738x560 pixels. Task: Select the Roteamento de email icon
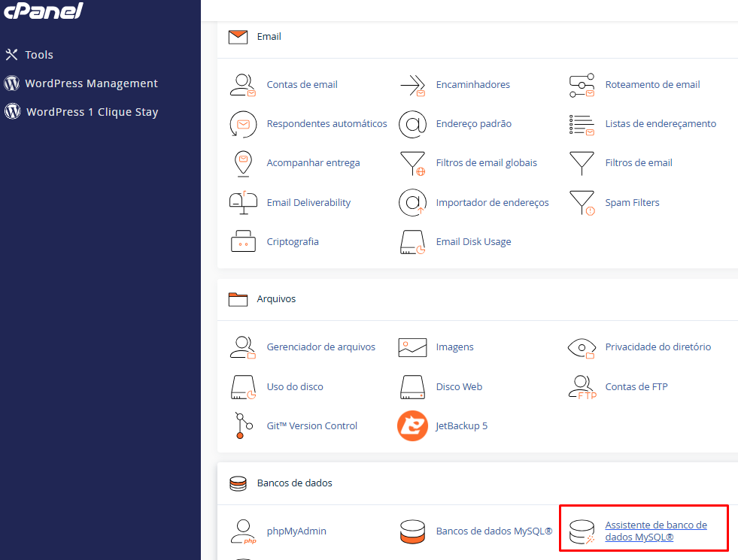coord(582,84)
